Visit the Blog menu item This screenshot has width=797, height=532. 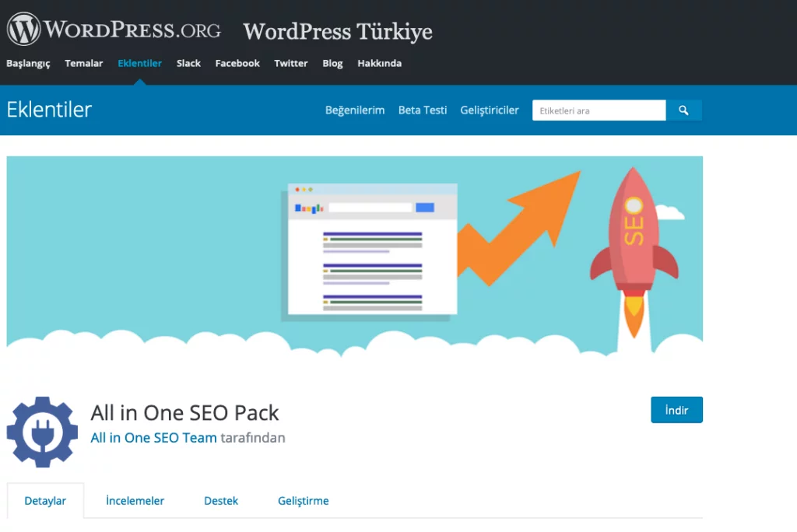(332, 64)
